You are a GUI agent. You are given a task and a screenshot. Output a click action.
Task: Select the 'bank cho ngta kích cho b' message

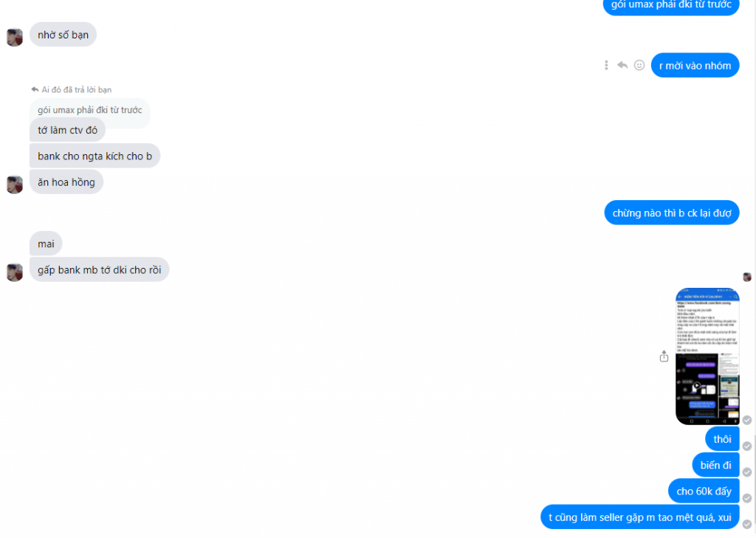click(95, 156)
